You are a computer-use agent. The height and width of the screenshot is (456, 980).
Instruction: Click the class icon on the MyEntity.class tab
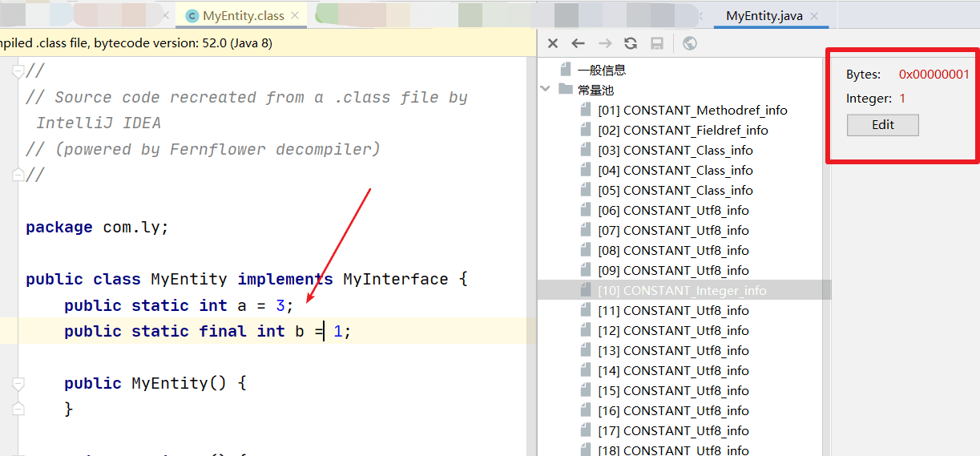point(192,16)
